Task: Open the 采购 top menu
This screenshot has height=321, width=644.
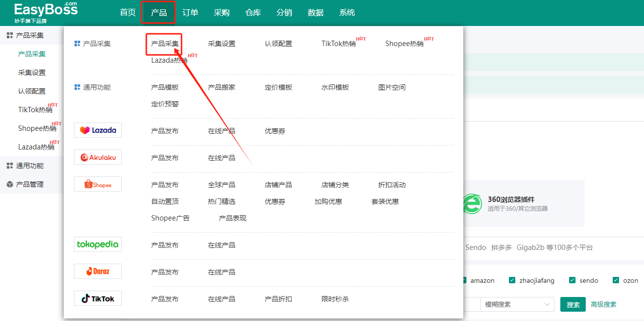Action: (222, 13)
